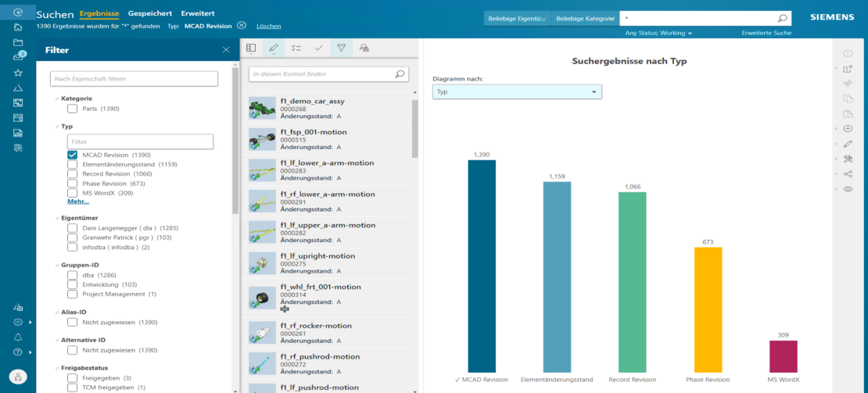Remove the MCAD Revision filter chip
868x393 pixels.
[x=242, y=26]
